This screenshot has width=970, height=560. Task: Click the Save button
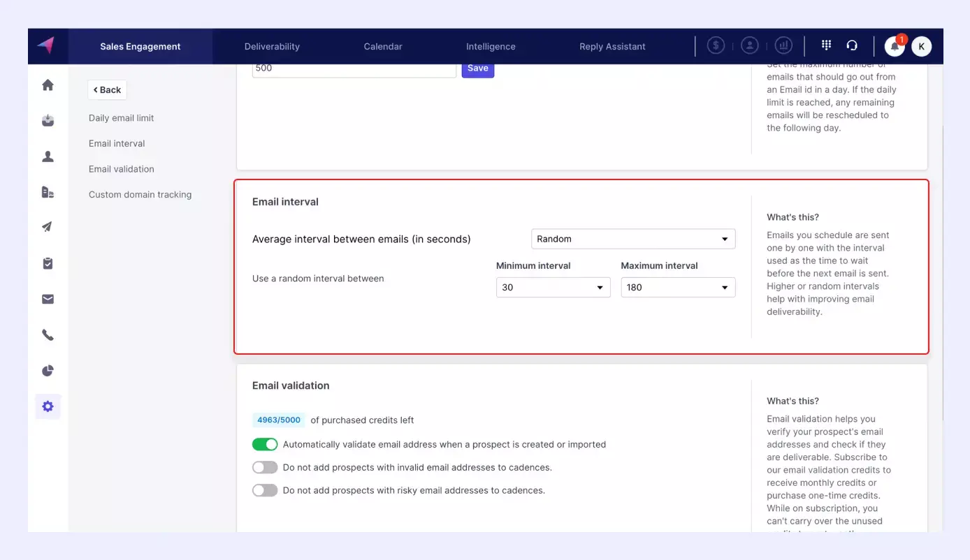(478, 68)
